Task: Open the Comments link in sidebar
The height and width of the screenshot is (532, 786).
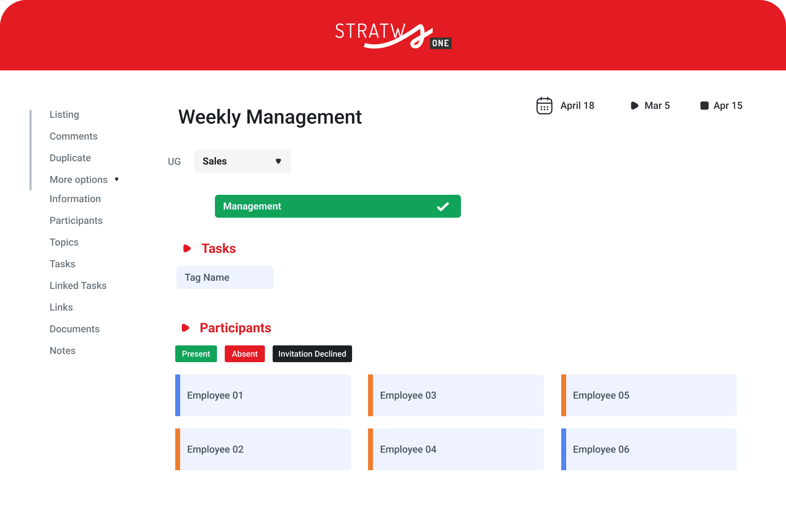Action: click(73, 136)
